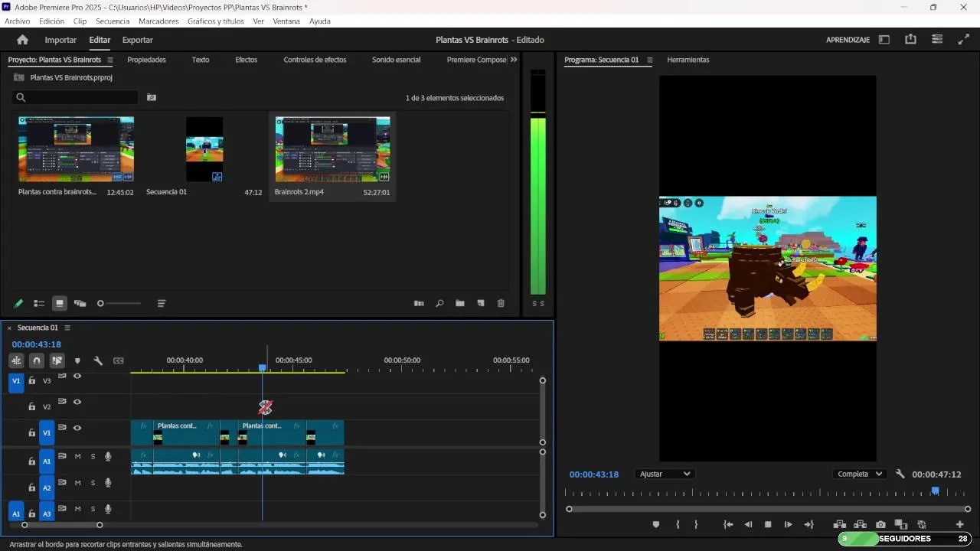Open Project panel hamburger menu

click(110, 60)
